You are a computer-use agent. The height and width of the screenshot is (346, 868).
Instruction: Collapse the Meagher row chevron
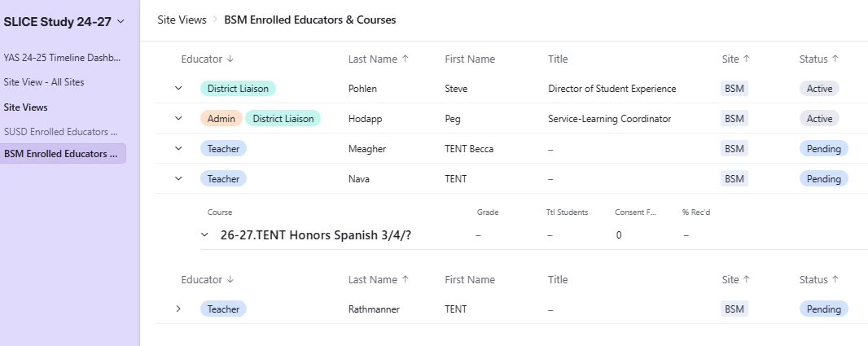[x=178, y=148]
